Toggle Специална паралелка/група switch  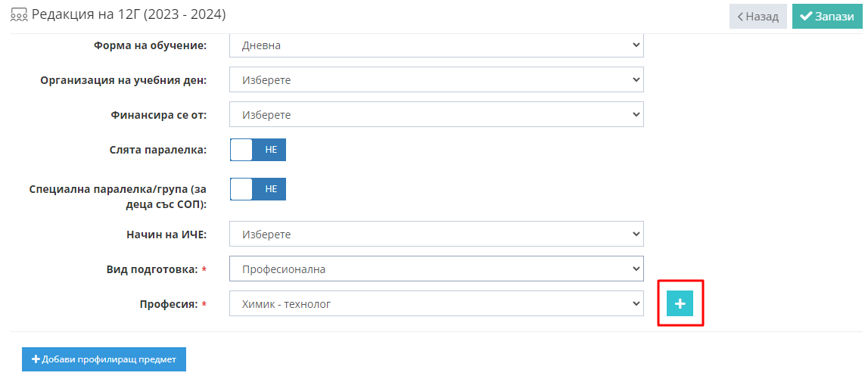click(258, 188)
